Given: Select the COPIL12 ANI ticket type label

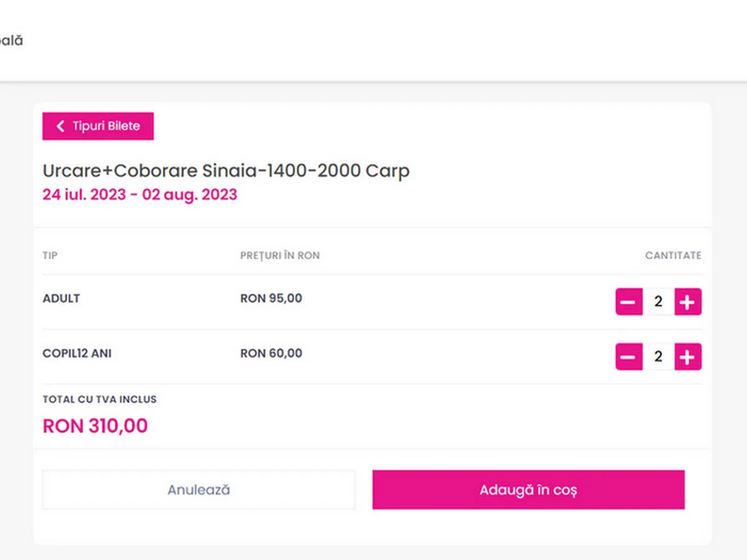Looking at the screenshot, I should point(77,353).
